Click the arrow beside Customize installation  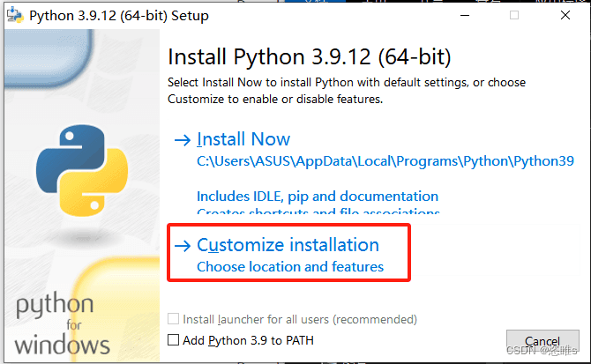coord(183,245)
